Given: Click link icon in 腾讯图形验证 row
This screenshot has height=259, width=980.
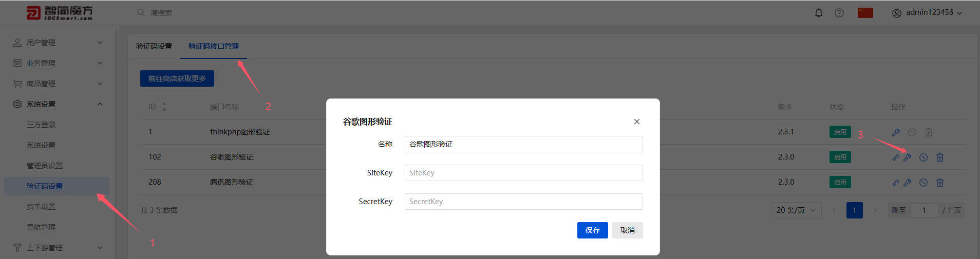Looking at the screenshot, I should click(x=896, y=183).
